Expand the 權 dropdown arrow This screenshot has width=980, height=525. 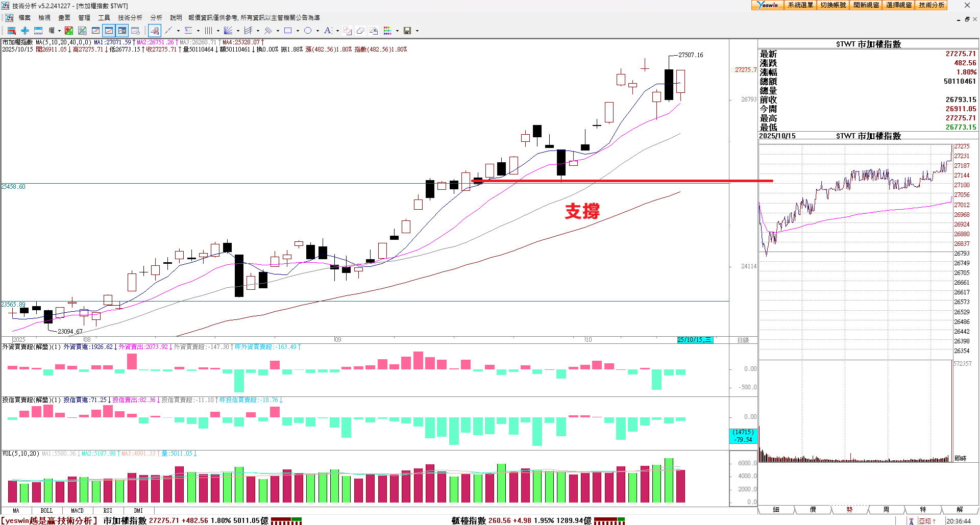(59, 31)
